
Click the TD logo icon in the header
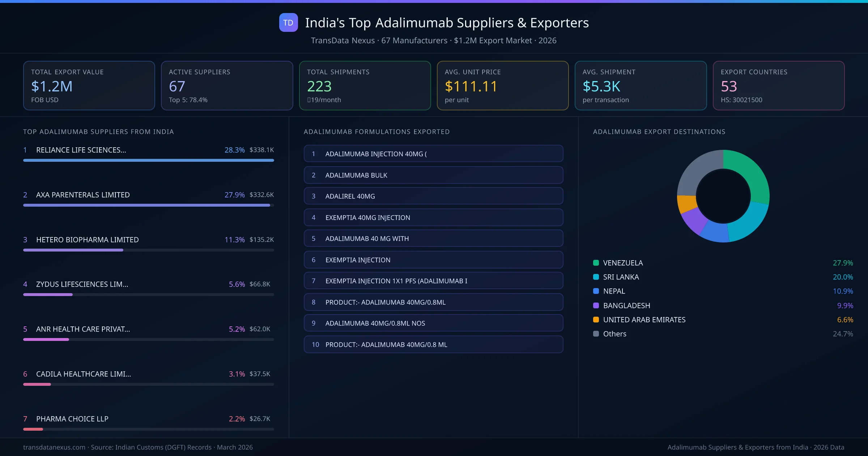tap(288, 23)
